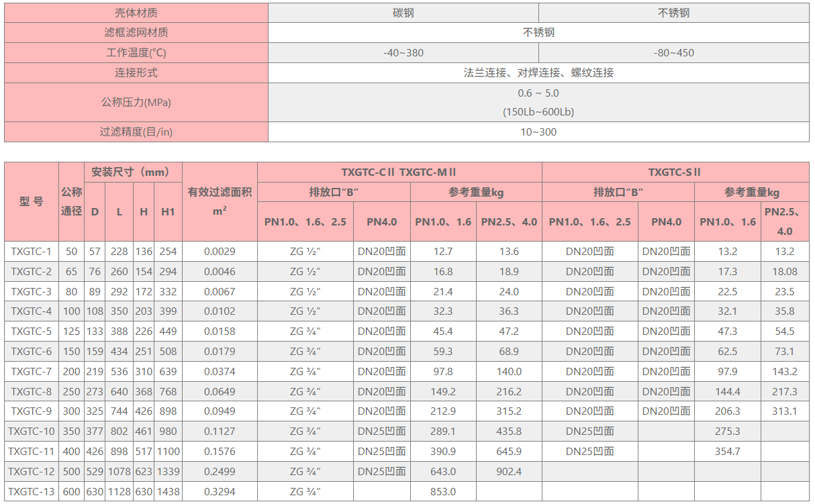The image size is (815, 504).
Task: Click the 1438 H1 dimension value
Action: 168,491
